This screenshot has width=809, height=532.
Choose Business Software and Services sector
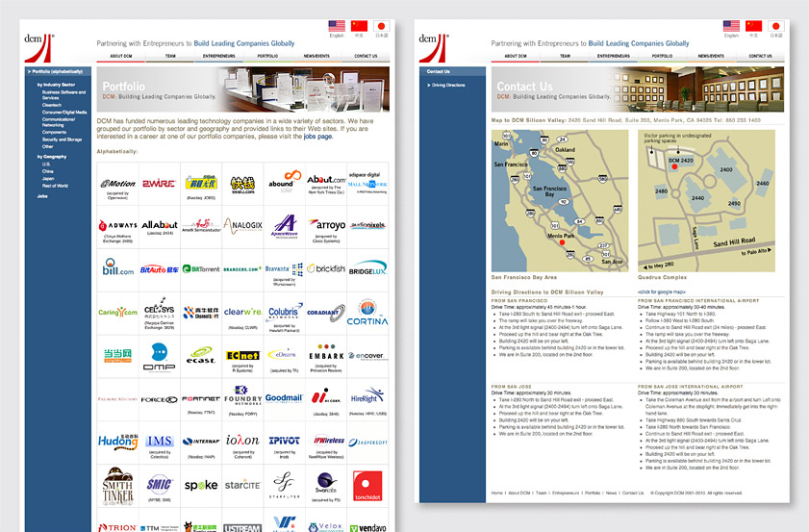[64, 94]
